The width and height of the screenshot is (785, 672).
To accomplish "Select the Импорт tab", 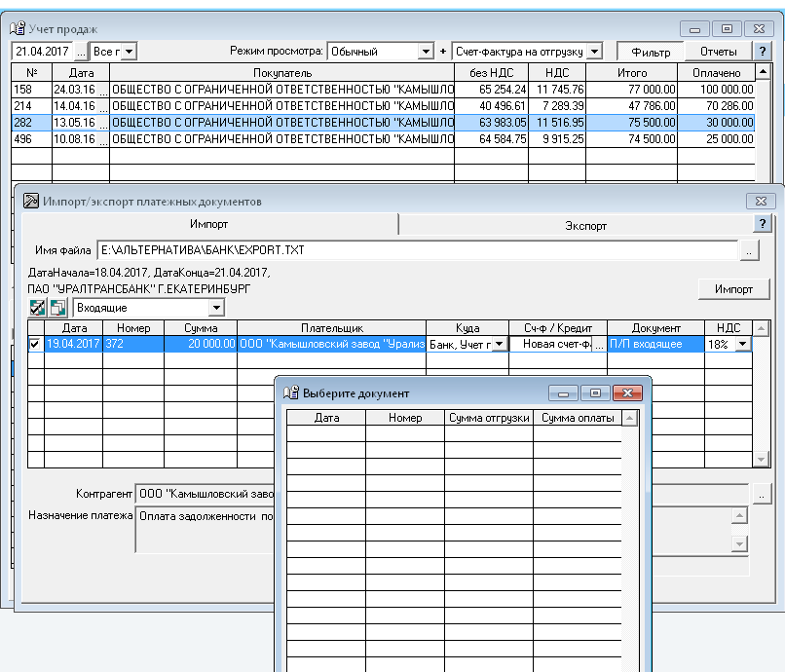I will (x=208, y=225).
